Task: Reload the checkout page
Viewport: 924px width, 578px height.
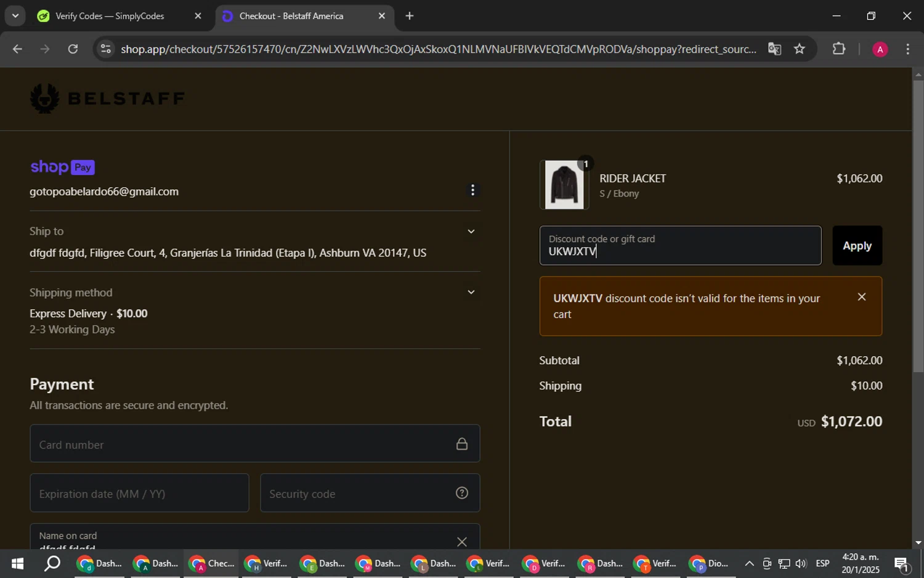Action: coord(73,49)
